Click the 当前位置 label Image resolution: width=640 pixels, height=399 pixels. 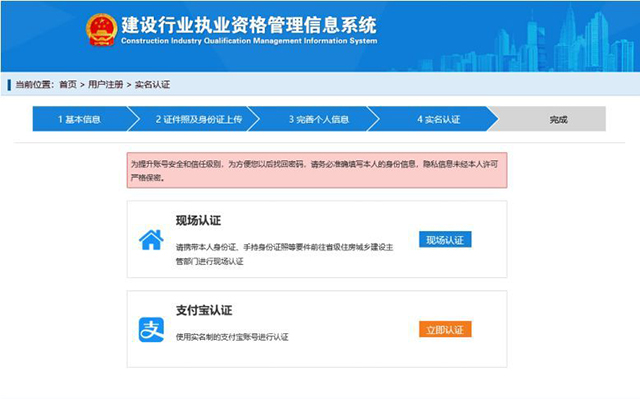pos(34,84)
